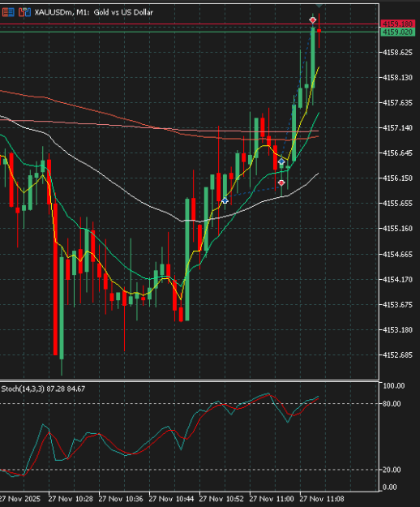
Task: Click the 27 Nov 10:52 time label
Action: click(221, 499)
